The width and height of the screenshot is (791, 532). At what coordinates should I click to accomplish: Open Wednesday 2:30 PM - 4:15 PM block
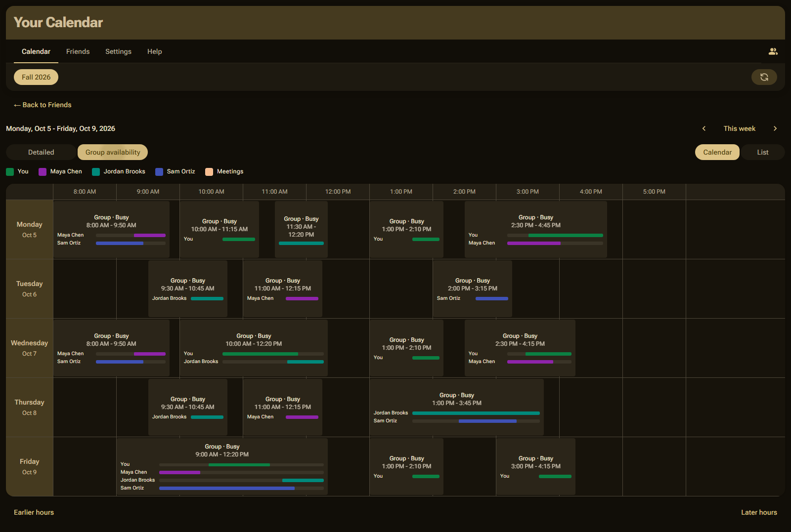pos(520,348)
